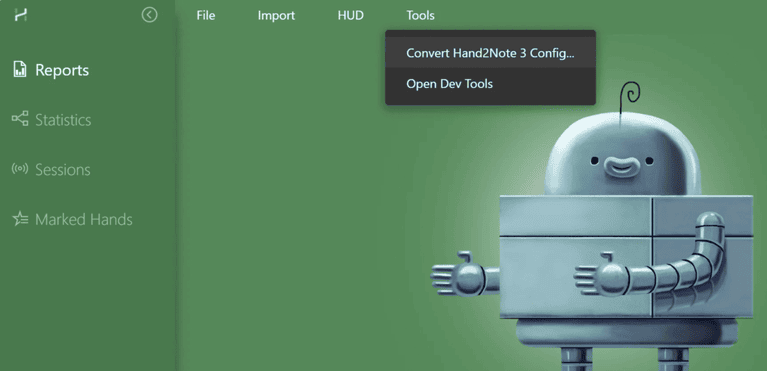The image size is (767, 371).
Task: Open the File menu
Action: click(x=205, y=16)
